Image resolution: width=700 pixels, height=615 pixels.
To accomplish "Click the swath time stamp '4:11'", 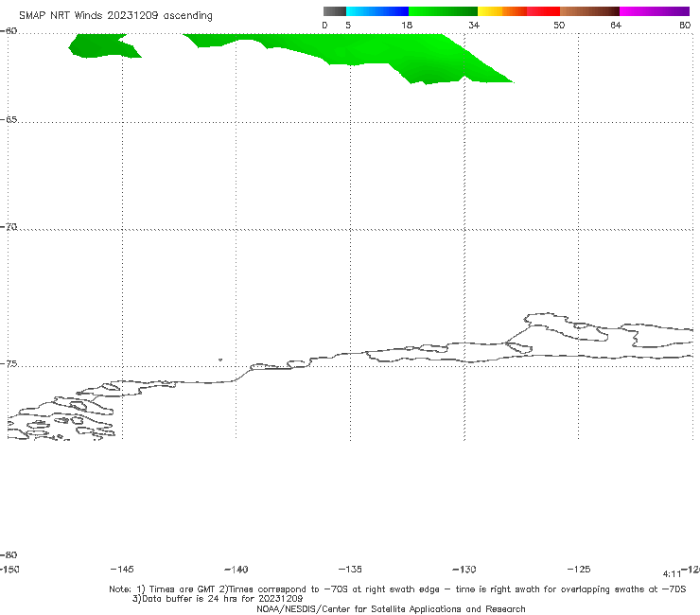I will pos(672,574).
